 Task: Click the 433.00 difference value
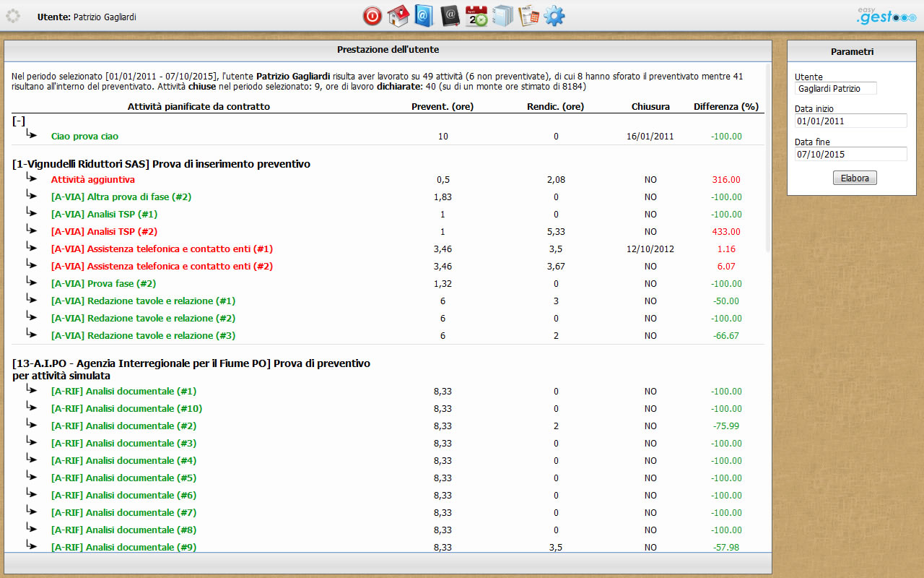726,231
